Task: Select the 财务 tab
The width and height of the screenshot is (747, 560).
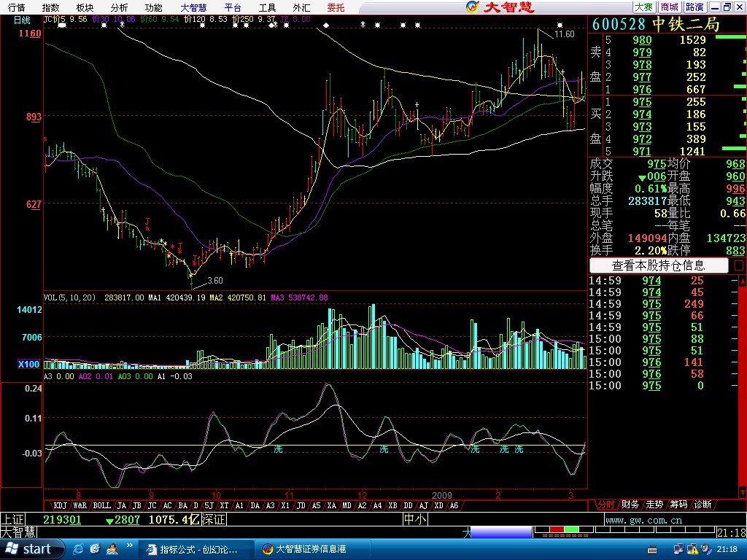Action: pyautogui.click(x=630, y=505)
